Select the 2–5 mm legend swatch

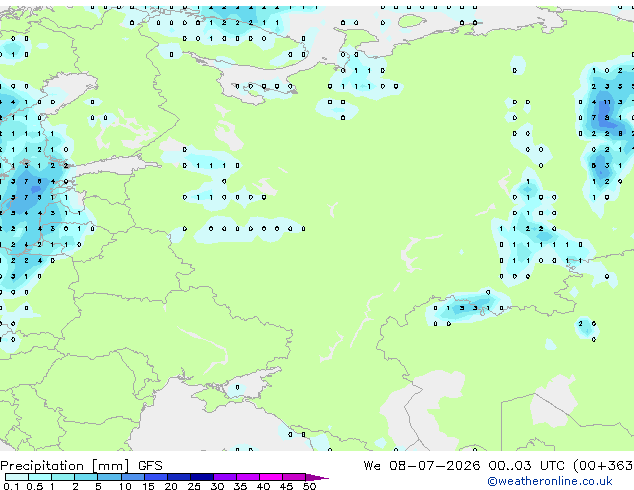86,477
